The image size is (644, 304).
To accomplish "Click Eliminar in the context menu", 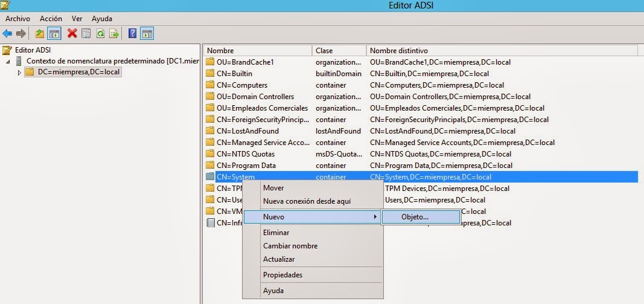I will 276,233.
